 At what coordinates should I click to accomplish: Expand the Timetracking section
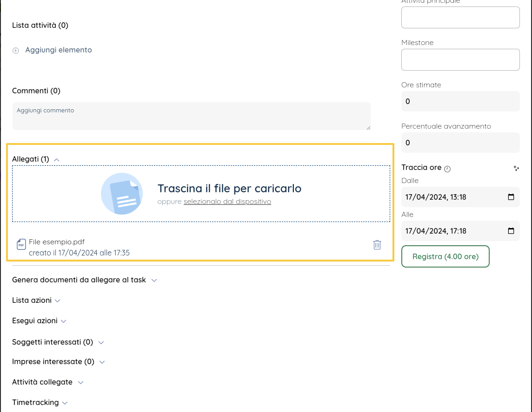click(65, 403)
